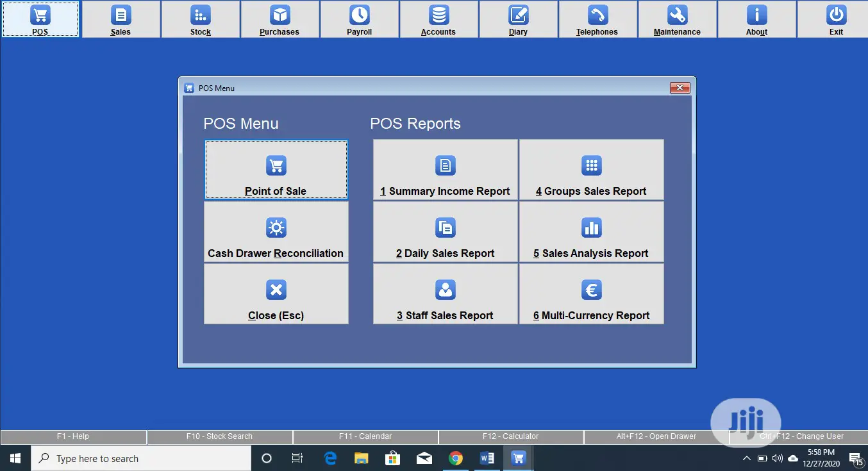Open Staff Sales Report

(x=446, y=294)
